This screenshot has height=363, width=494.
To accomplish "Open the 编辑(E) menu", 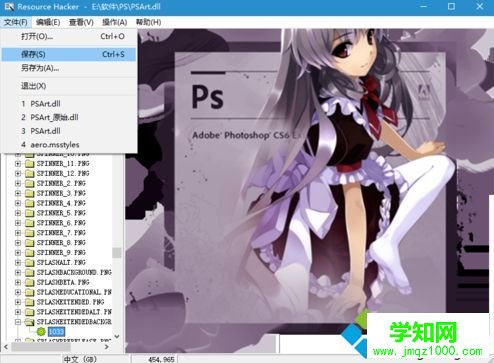I will point(48,22).
